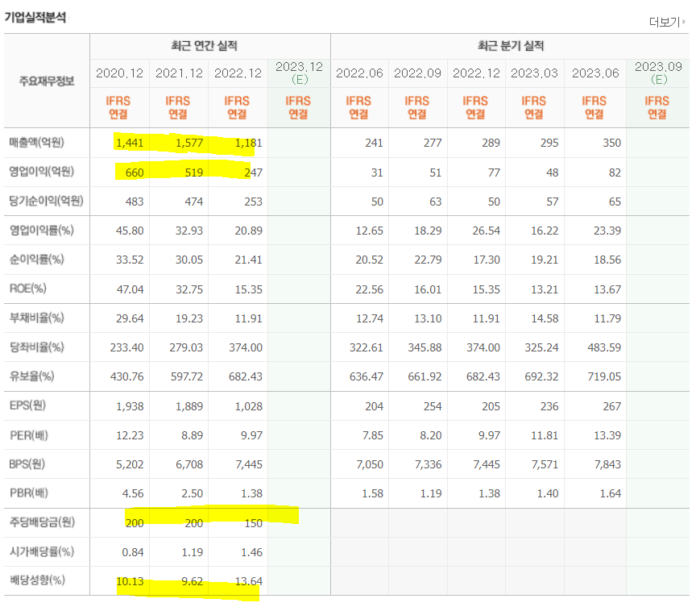Click the 483.59 quarterly quick ratio value
The width and height of the screenshot is (700, 607).
pyautogui.click(x=604, y=347)
